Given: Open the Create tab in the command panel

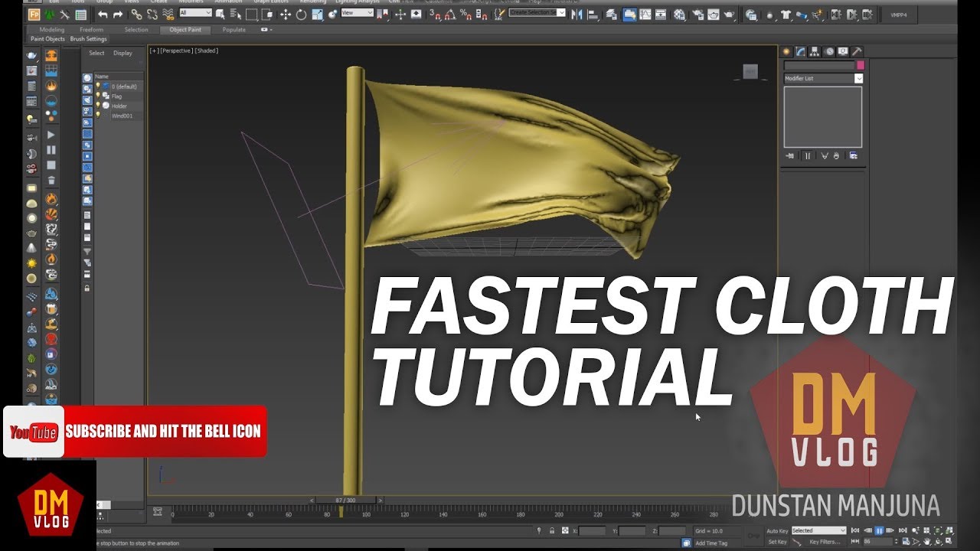Looking at the screenshot, I should tap(786, 51).
